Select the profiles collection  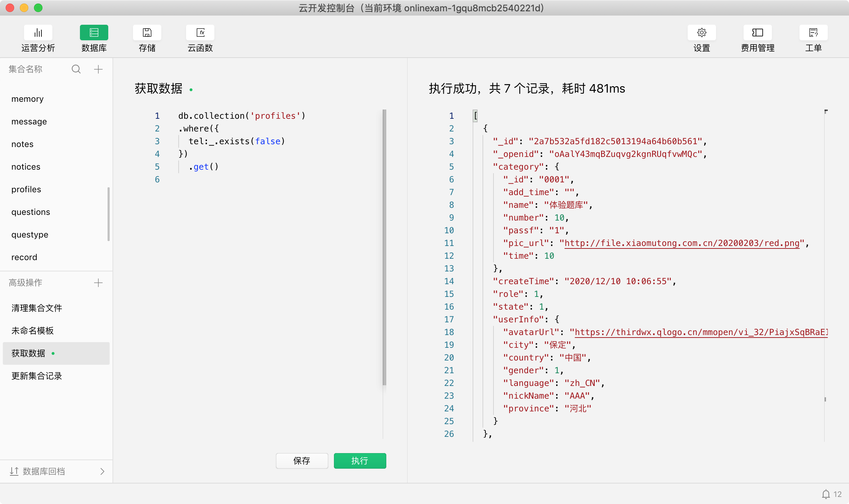click(x=26, y=189)
